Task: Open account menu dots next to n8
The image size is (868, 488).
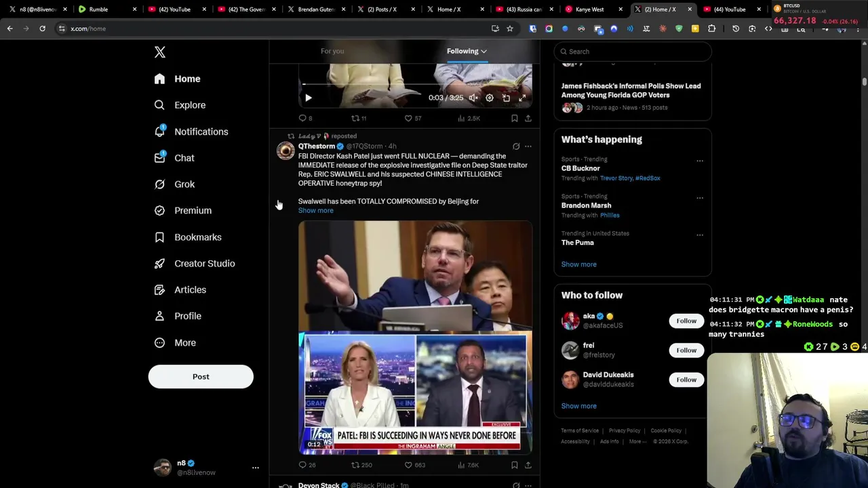Action: (x=256, y=468)
